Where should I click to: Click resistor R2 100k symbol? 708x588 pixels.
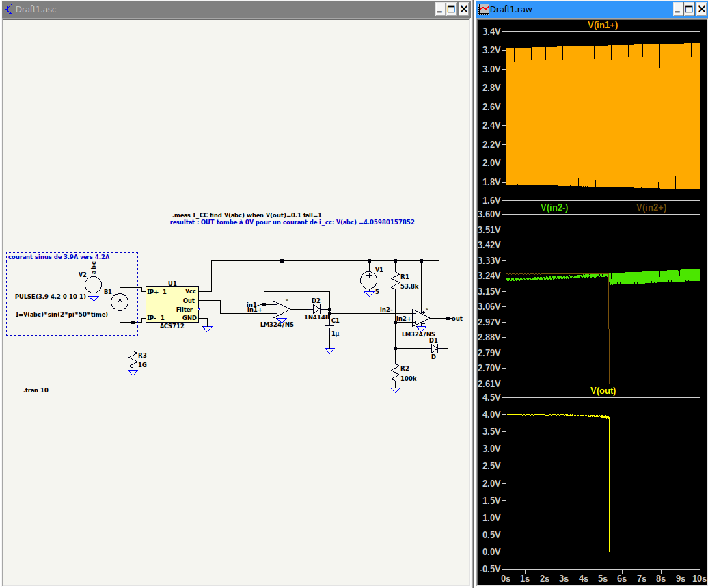[x=395, y=373]
